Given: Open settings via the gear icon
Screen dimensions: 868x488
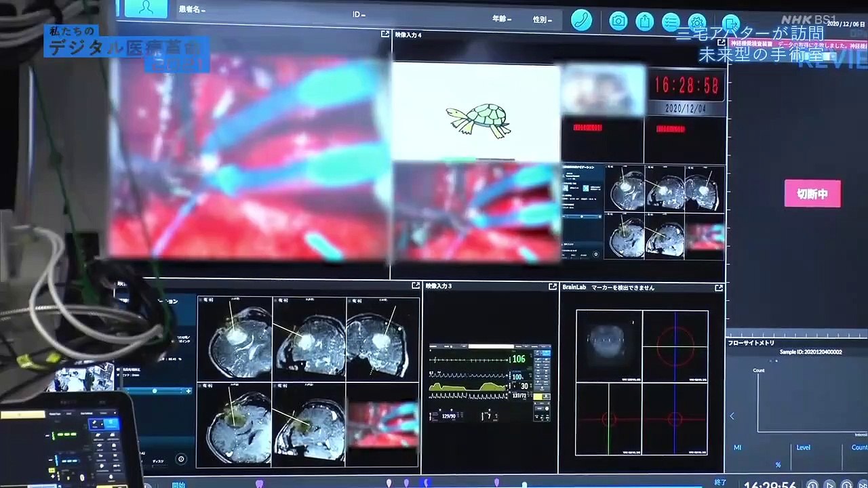Looking at the screenshot, I should (697, 23).
